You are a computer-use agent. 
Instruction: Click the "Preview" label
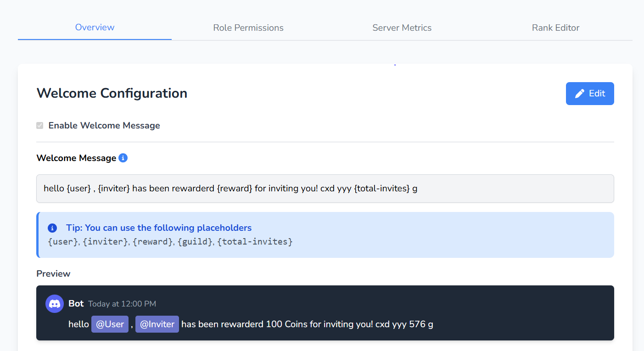pos(53,274)
